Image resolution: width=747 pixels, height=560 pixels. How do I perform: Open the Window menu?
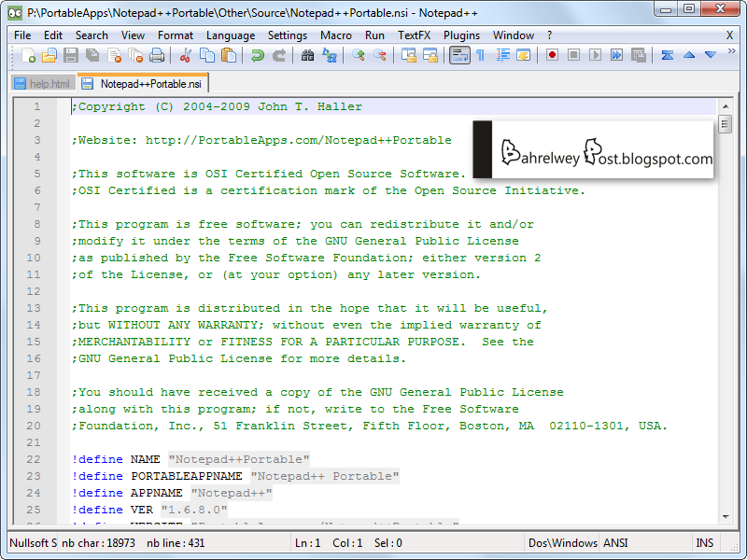pos(513,35)
